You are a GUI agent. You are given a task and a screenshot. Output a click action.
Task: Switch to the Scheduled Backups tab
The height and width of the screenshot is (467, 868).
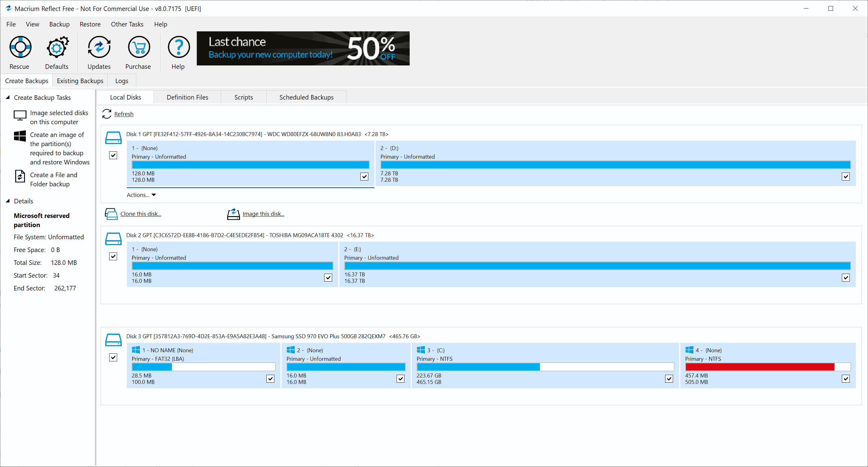click(307, 97)
